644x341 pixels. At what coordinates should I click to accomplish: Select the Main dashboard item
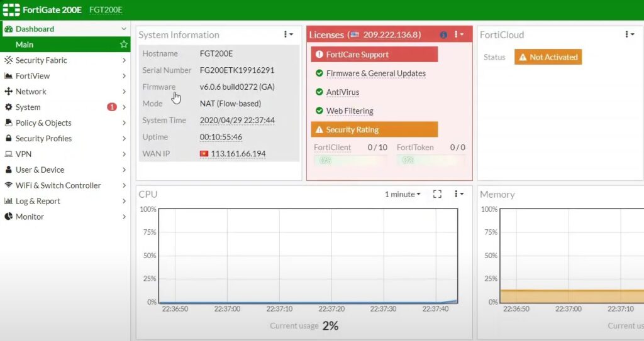click(x=65, y=45)
